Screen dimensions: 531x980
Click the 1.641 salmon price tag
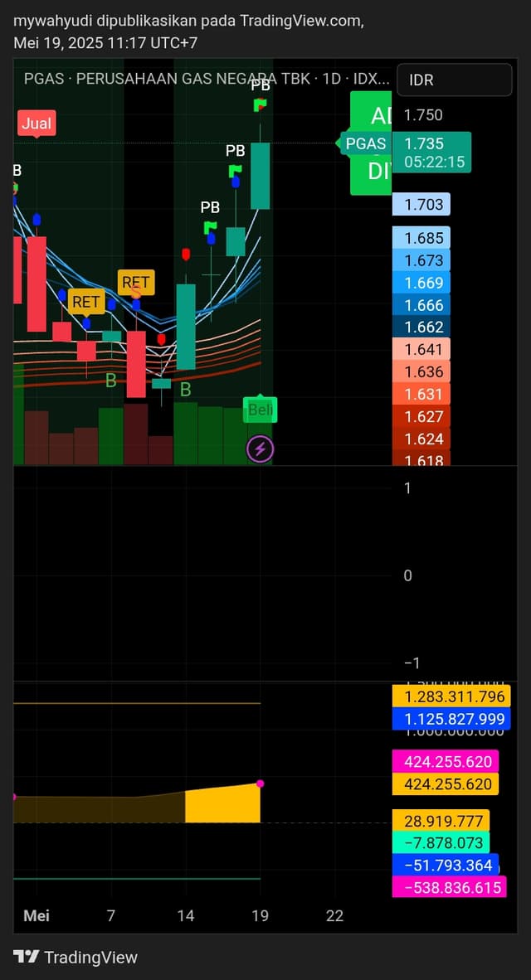421,349
